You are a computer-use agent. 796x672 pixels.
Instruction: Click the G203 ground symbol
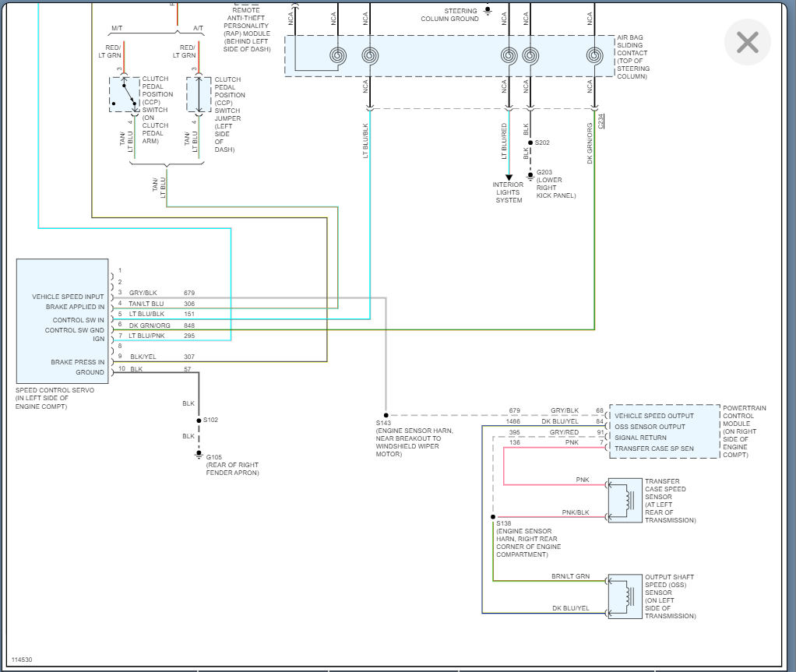530,176
